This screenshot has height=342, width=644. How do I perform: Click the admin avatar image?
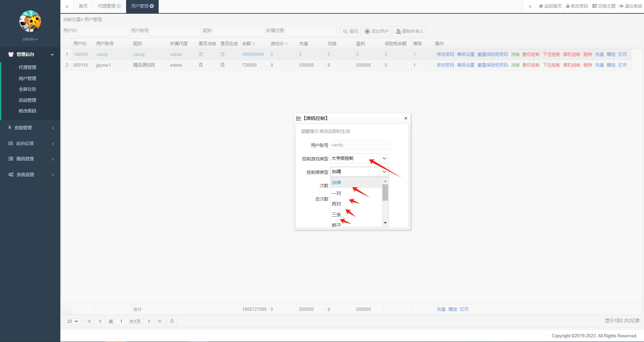pos(30,21)
